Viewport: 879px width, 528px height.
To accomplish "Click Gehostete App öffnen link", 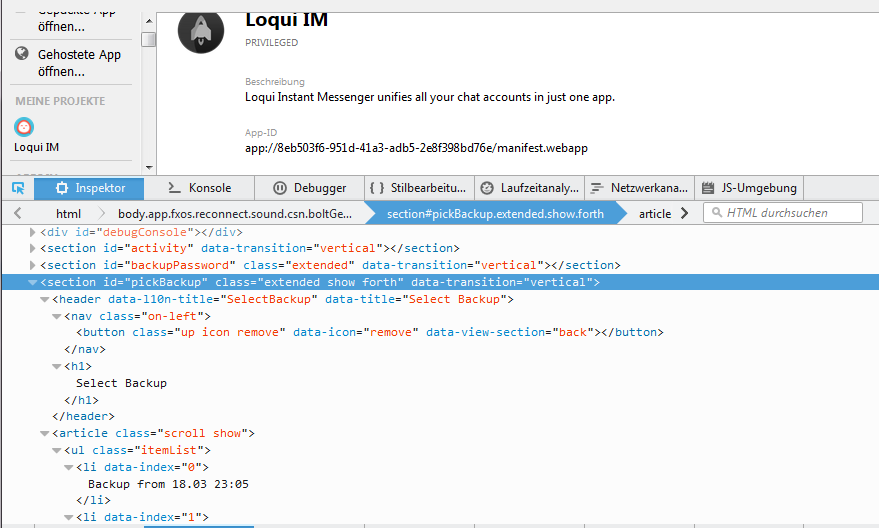I will coord(79,62).
